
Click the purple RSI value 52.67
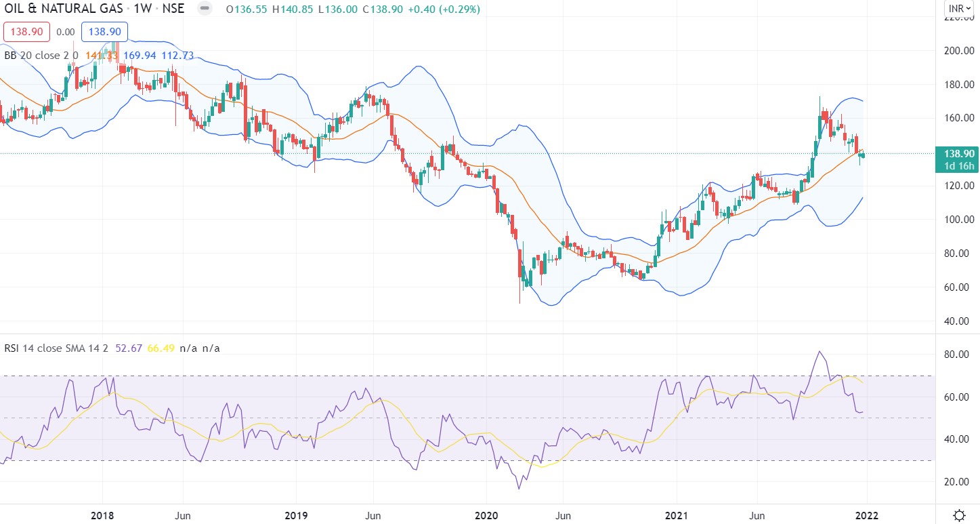(x=129, y=348)
